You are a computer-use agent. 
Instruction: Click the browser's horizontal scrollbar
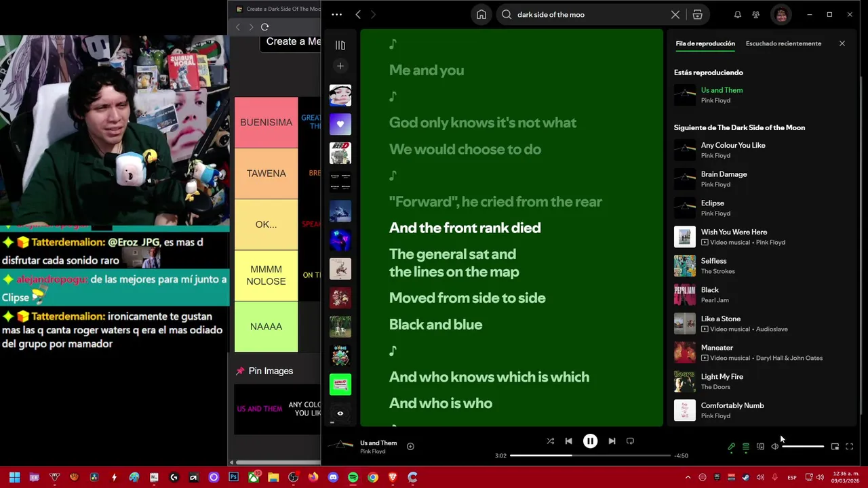279,462
